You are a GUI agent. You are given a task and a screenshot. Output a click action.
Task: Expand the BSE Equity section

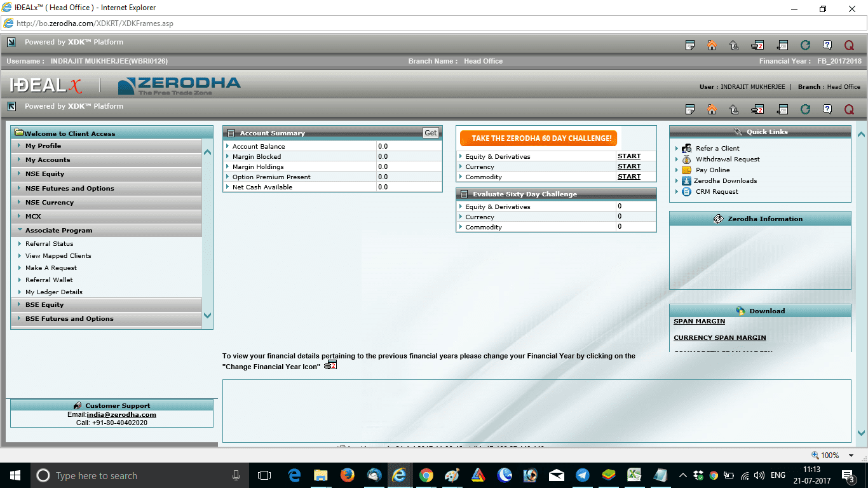[x=107, y=304]
